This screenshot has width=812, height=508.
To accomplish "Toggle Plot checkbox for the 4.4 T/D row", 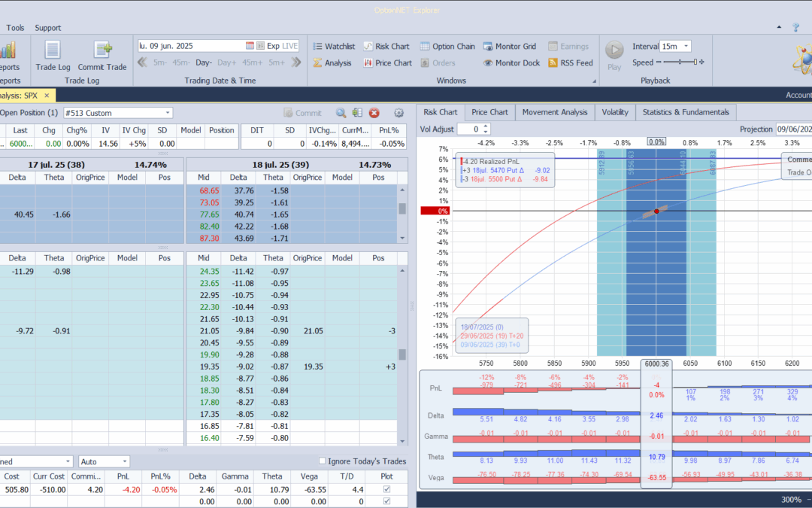I will click(x=386, y=489).
